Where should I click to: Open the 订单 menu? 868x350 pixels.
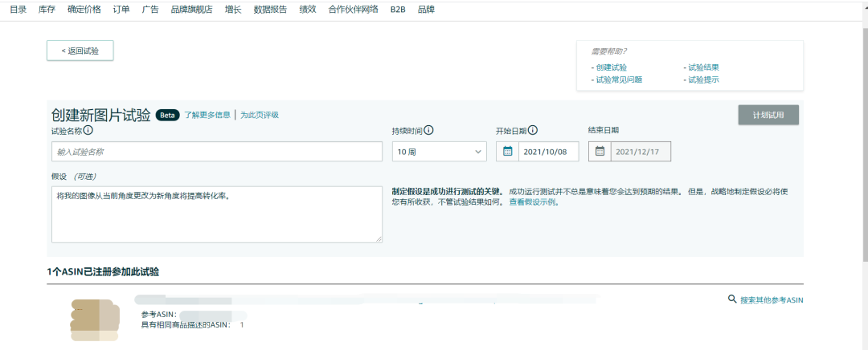(x=121, y=10)
